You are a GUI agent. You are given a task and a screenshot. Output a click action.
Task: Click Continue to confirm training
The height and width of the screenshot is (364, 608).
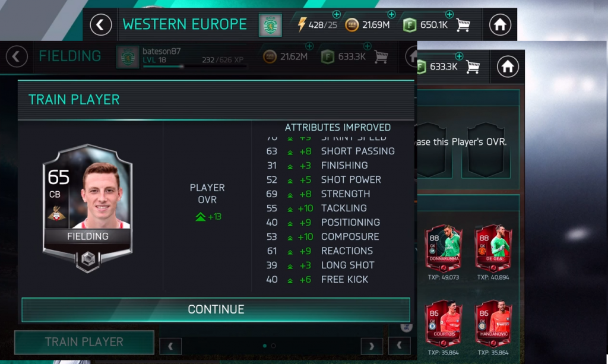coord(216,309)
